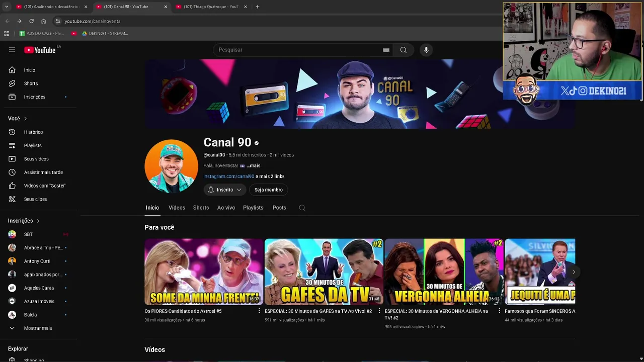Expand the Você section chevron
The image size is (644, 362).
(x=25, y=119)
